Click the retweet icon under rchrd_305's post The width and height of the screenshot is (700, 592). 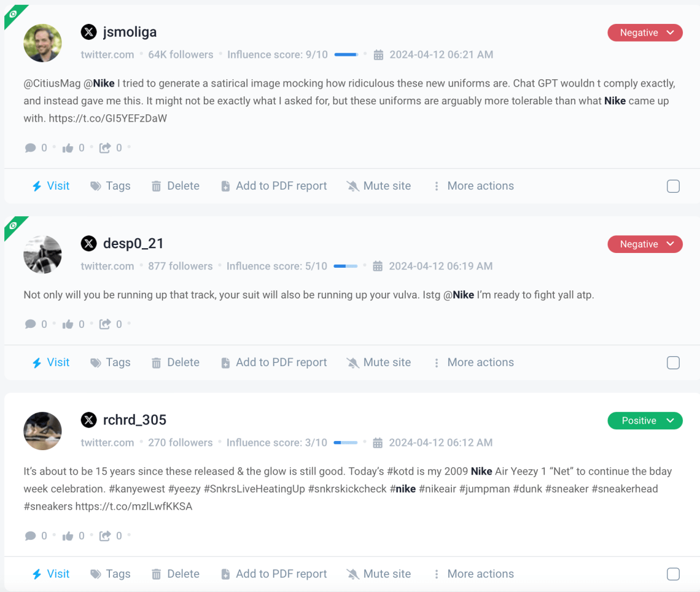(106, 536)
